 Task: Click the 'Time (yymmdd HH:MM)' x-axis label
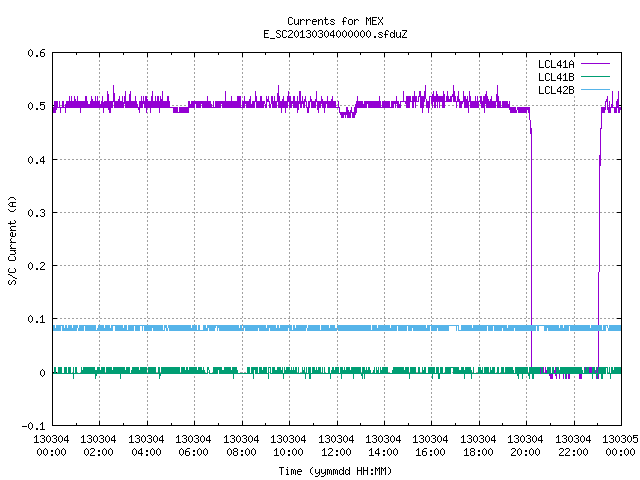pos(335,471)
